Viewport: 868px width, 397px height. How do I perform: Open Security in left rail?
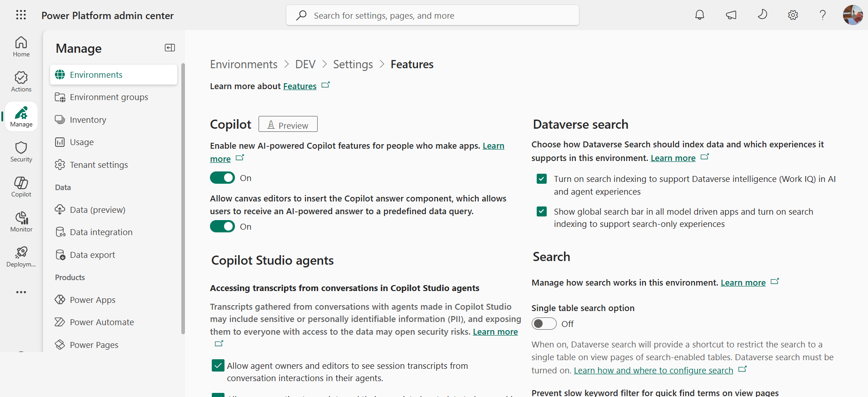pos(21,152)
